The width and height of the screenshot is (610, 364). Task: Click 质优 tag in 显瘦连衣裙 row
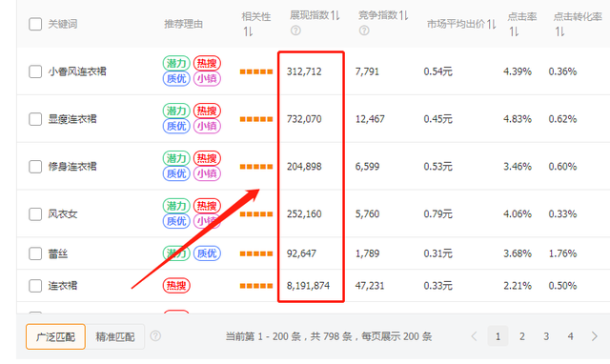pyautogui.click(x=176, y=126)
